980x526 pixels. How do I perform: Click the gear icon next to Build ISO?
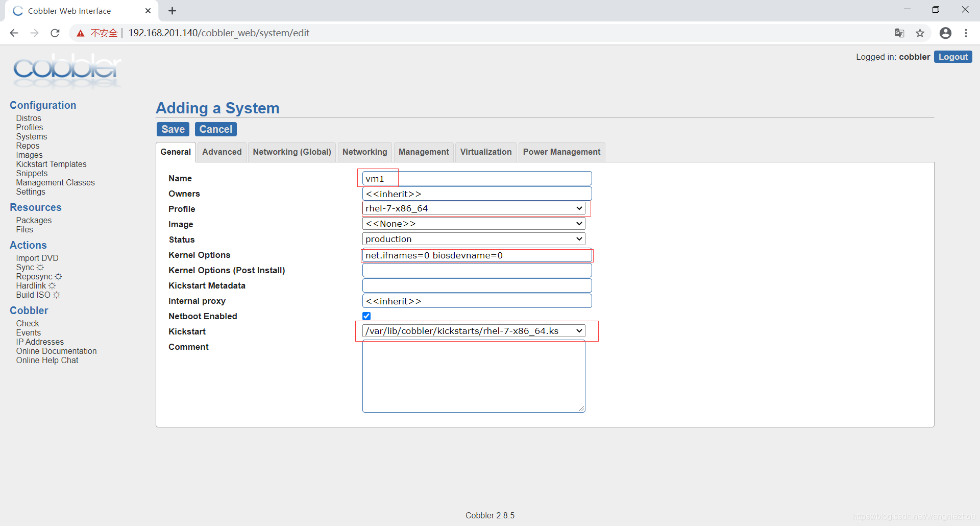click(x=57, y=295)
